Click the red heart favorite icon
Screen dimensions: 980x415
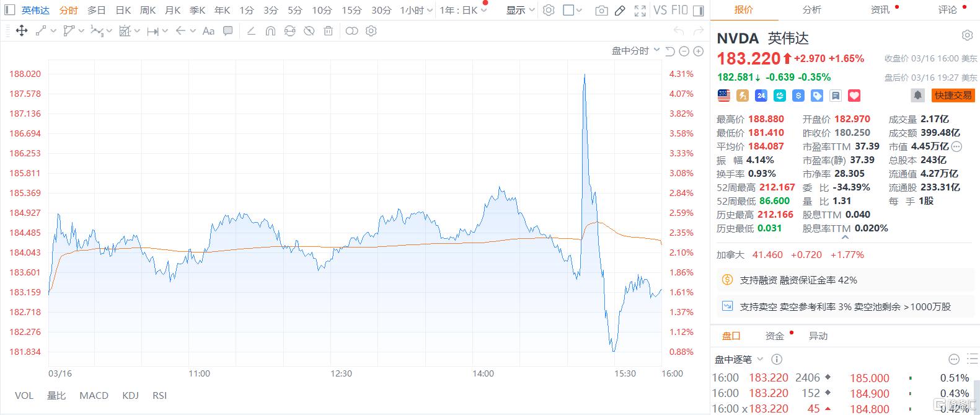tap(854, 96)
